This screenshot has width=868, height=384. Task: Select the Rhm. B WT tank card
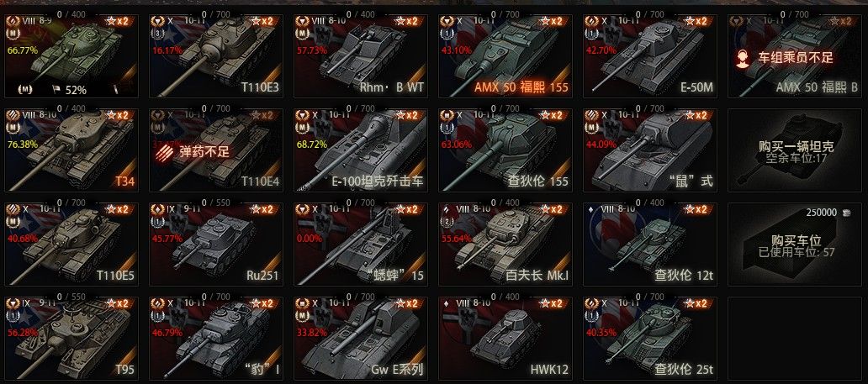click(x=360, y=56)
